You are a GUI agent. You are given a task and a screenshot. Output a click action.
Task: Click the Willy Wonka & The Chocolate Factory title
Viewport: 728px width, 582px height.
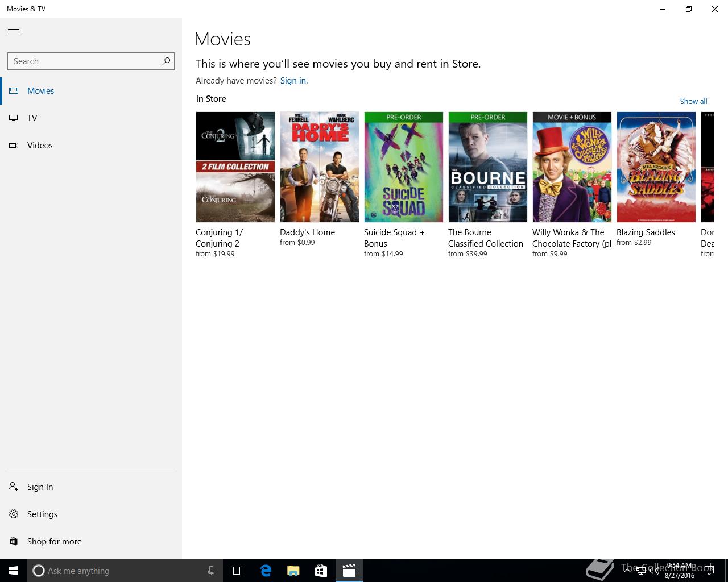click(x=572, y=238)
